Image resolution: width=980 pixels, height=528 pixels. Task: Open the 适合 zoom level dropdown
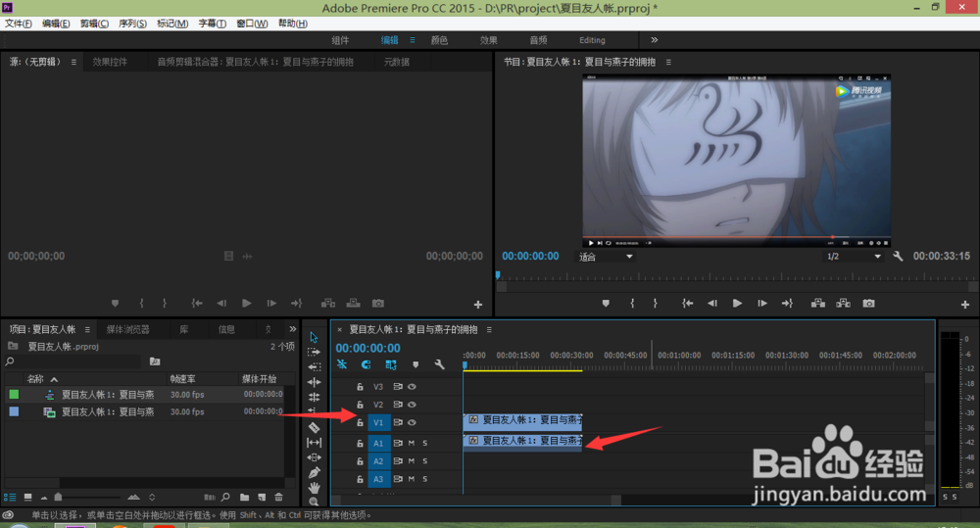click(x=605, y=257)
